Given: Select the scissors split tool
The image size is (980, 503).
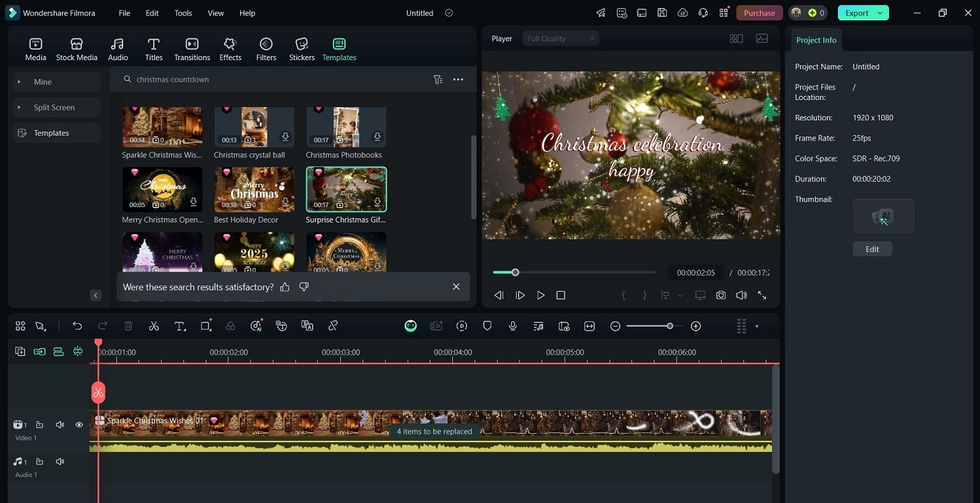Looking at the screenshot, I should pos(154,326).
